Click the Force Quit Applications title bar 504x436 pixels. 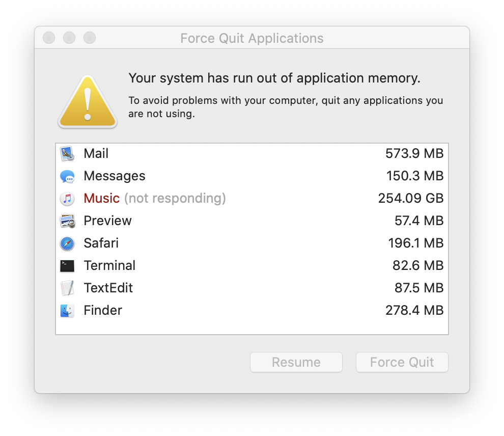[x=251, y=38]
